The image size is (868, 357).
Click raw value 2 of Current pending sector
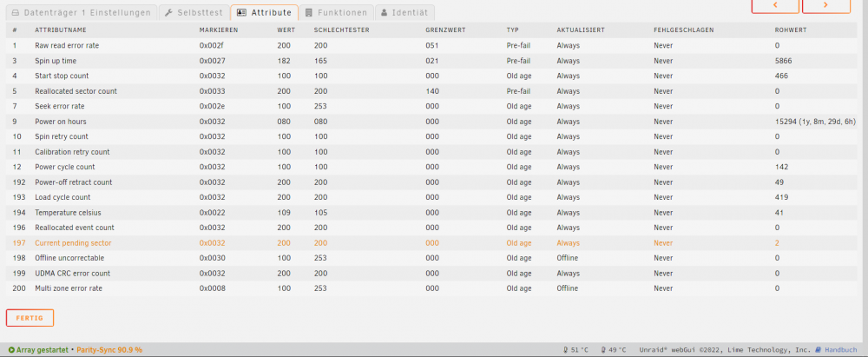click(x=777, y=243)
